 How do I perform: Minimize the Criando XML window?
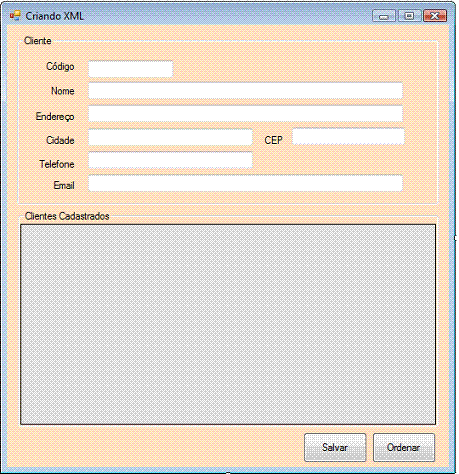point(384,16)
